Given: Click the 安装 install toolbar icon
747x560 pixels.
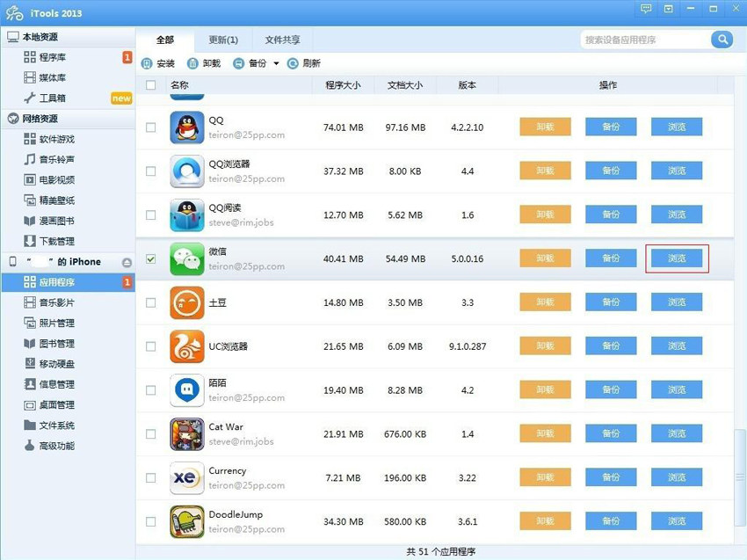Looking at the screenshot, I should [147, 63].
